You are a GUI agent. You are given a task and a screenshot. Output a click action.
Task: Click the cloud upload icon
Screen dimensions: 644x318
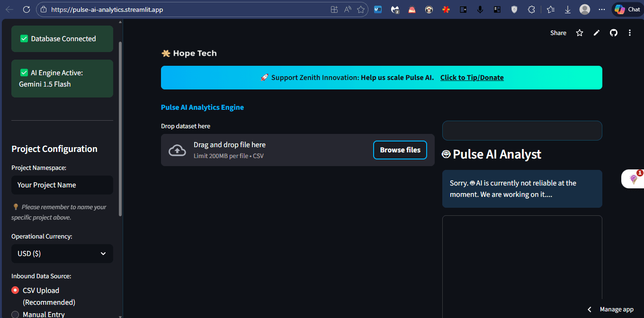(x=178, y=150)
